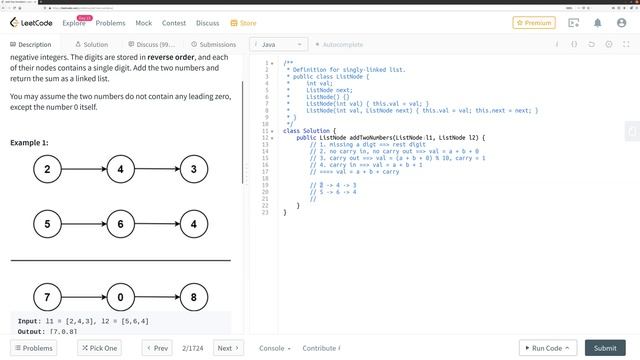Image resolution: width=640 pixels, height=360 pixels.
Task: Open the notifications bell
Action: point(598,23)
